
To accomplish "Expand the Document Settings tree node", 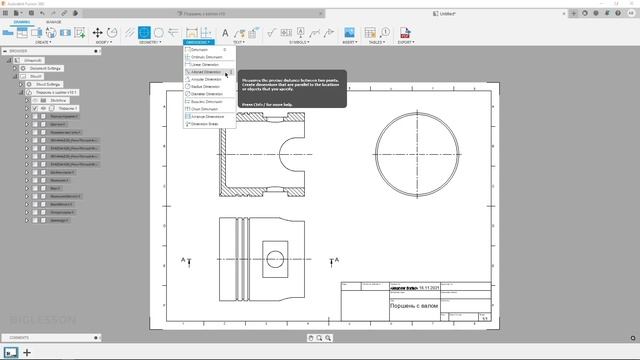I will 15,68.
